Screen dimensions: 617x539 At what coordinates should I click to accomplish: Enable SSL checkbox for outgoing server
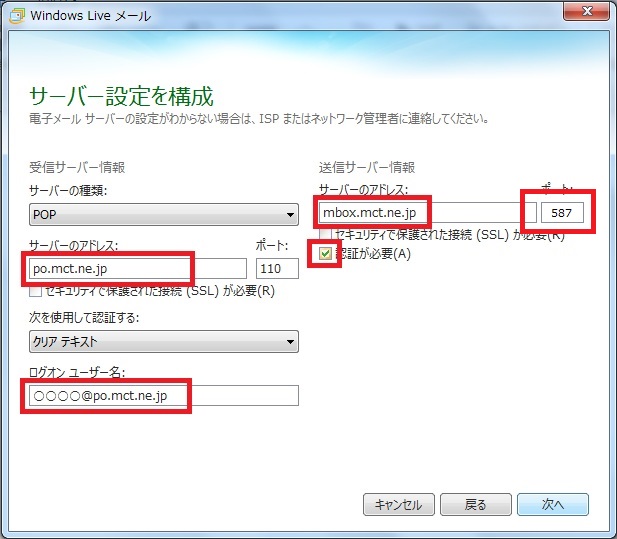coord(325,234)
